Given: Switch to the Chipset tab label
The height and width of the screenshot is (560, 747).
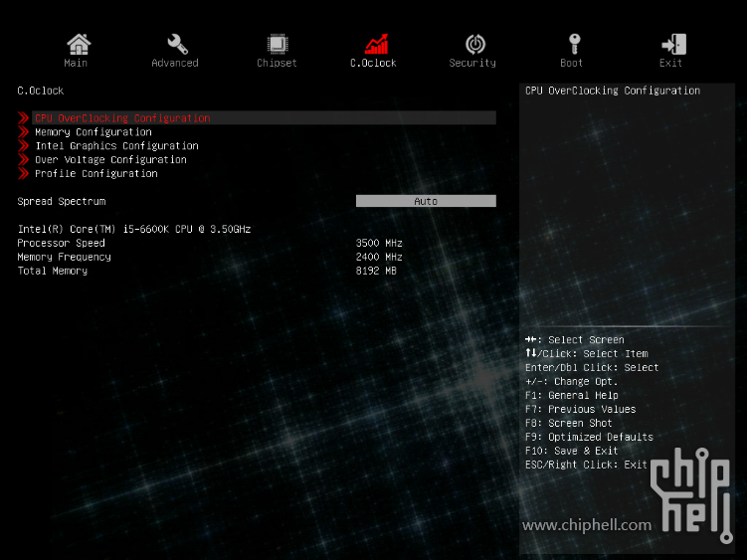Looking at the screenshot, I should tap(277, 63).
